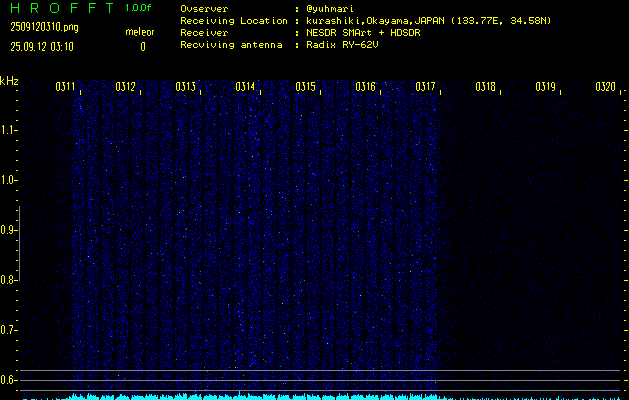Click the 0318 time marker

coord(485,87)
